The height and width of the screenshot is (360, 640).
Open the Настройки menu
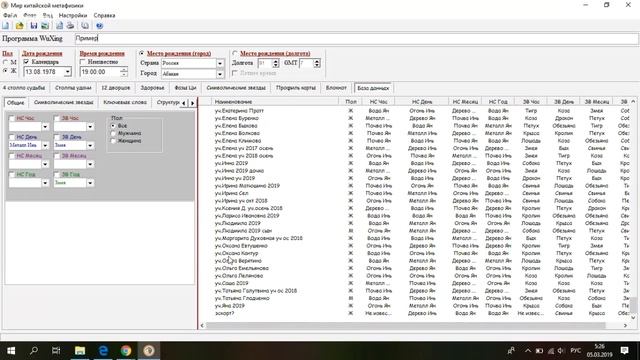click(73, 15)
